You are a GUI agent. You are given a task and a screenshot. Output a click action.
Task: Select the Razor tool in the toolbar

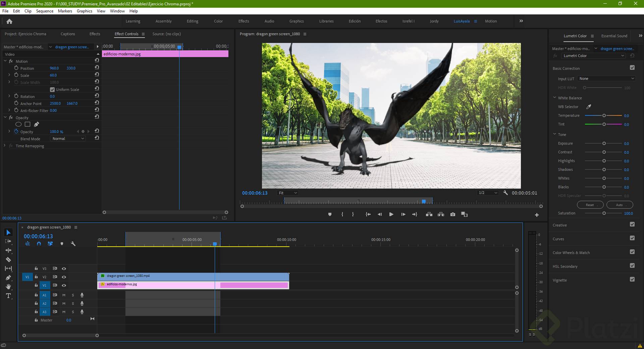tap(8, 259)
